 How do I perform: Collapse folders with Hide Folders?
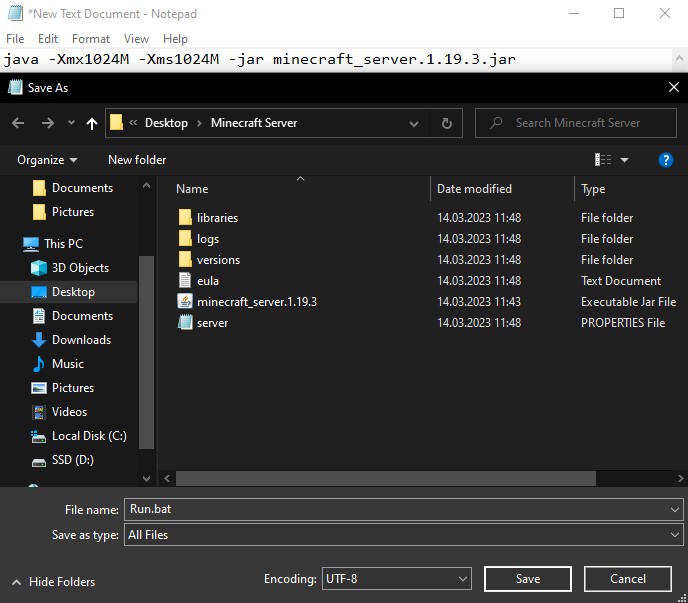[x=54, y=582]
